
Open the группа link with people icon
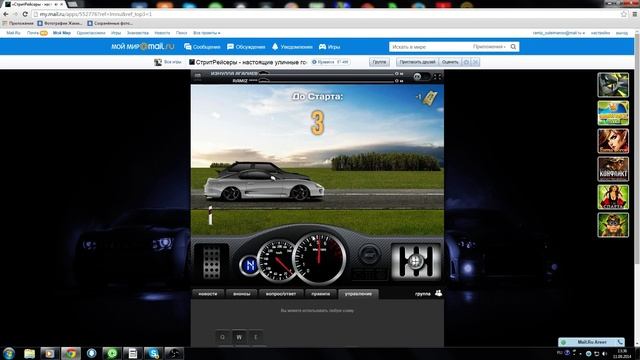point(429,293)
